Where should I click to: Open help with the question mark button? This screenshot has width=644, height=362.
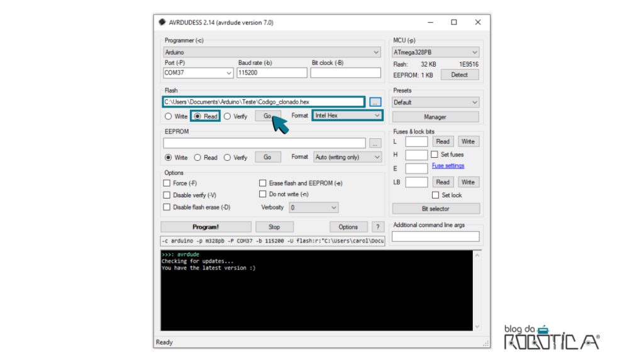(378, 227)
